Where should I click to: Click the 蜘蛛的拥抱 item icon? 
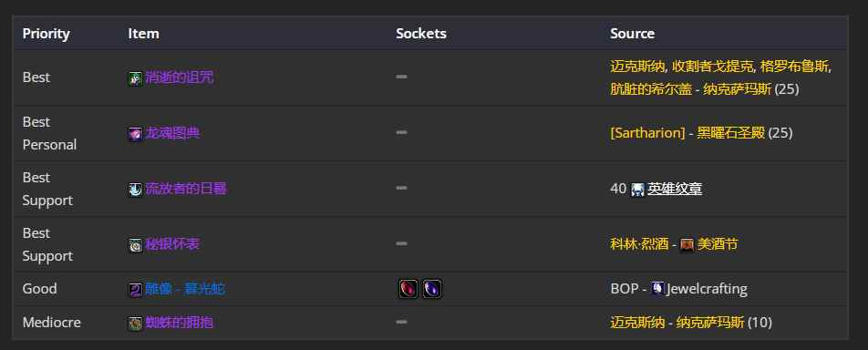(136, 323)
